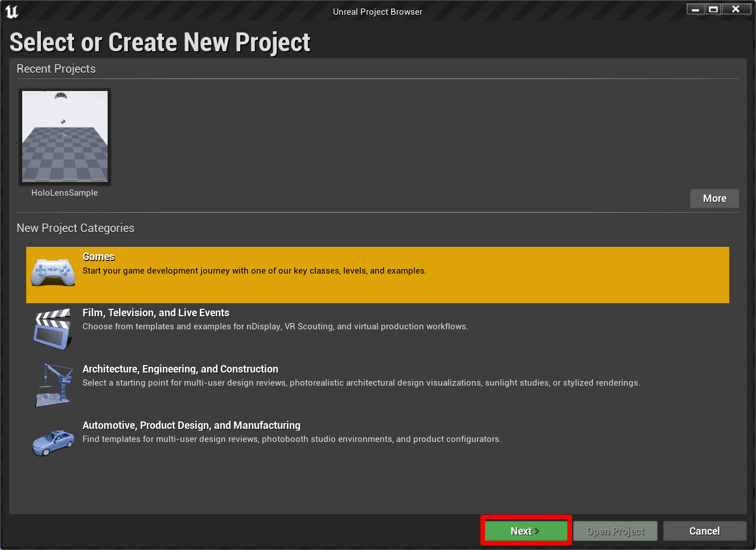Click the Architecture construction crane icon

pos(53,385)
